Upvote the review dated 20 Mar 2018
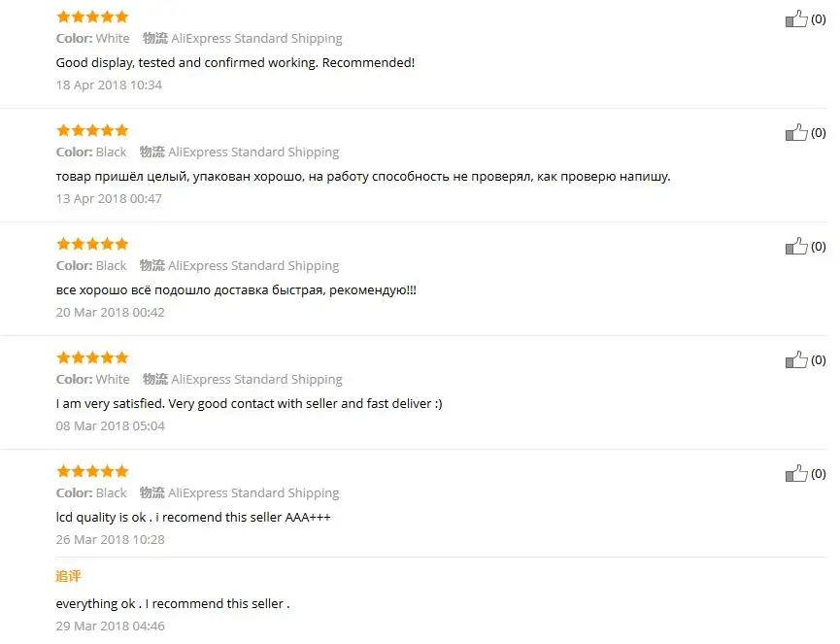 tap(796, 247)
